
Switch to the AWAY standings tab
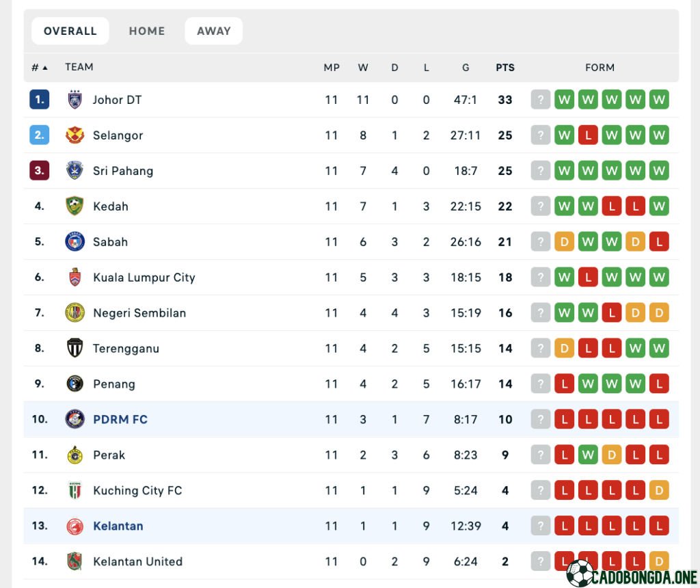pyautogui.click(x=214, y=31)
